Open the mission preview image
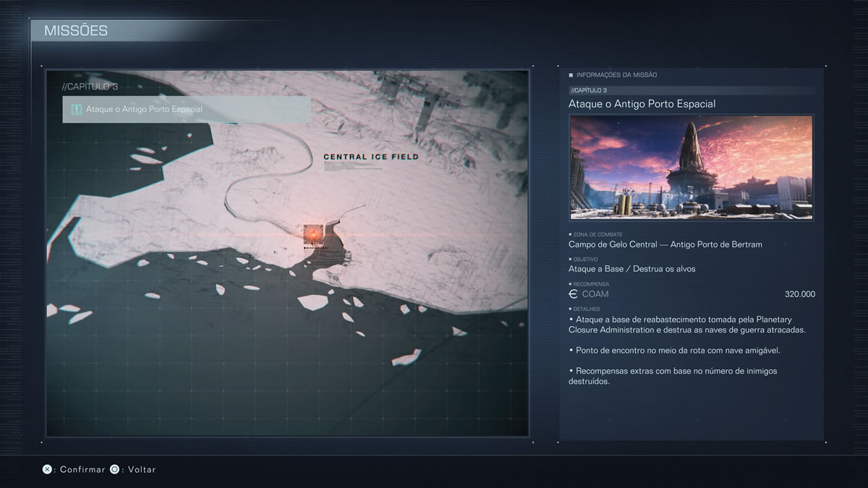The height and width of the screenshot is (488, 868). point(692,167)
